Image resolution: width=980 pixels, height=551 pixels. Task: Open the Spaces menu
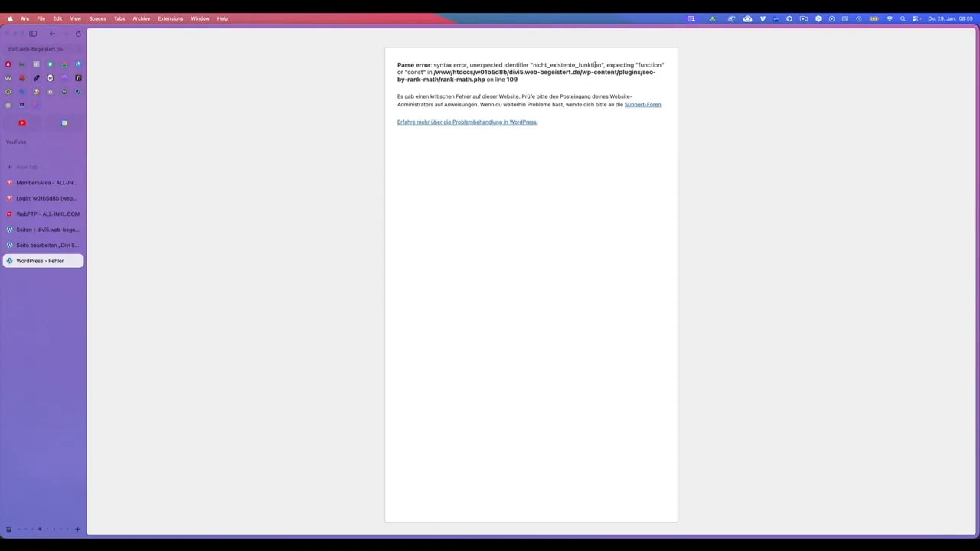(x=97, y=18)
